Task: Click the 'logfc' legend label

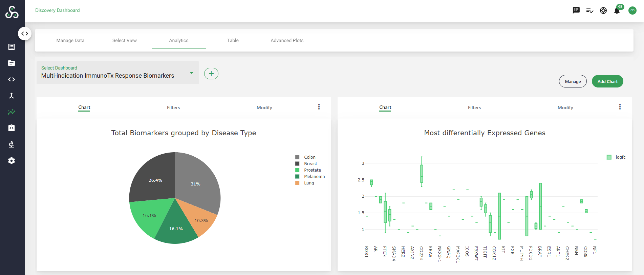Action: pos(621,157)
